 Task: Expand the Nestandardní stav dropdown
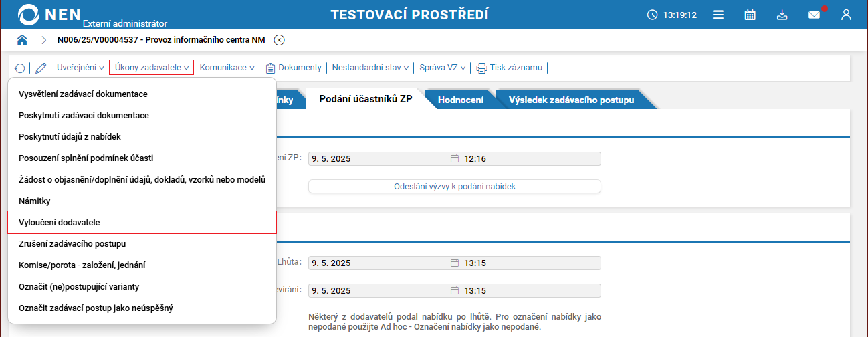[x=370, y=68]
